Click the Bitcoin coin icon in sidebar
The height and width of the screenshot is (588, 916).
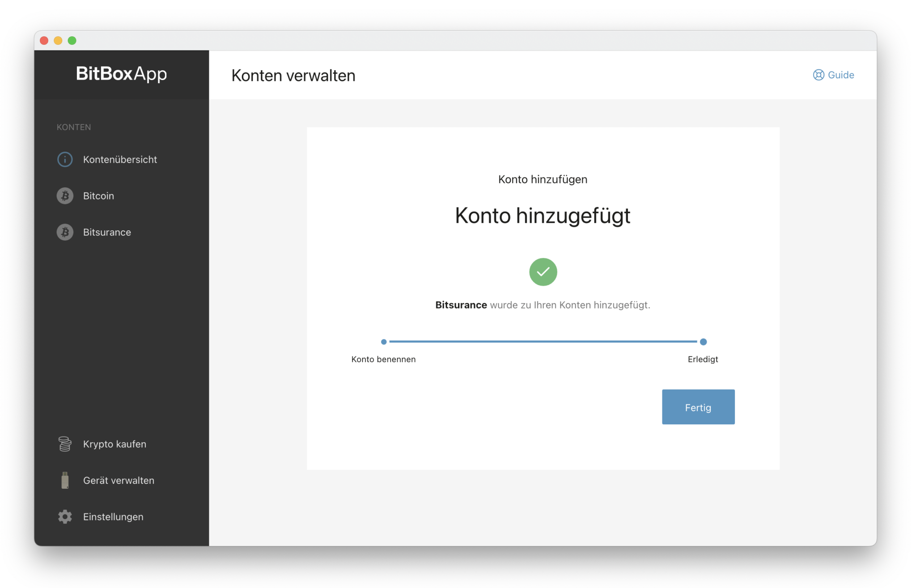coord(65,196)
